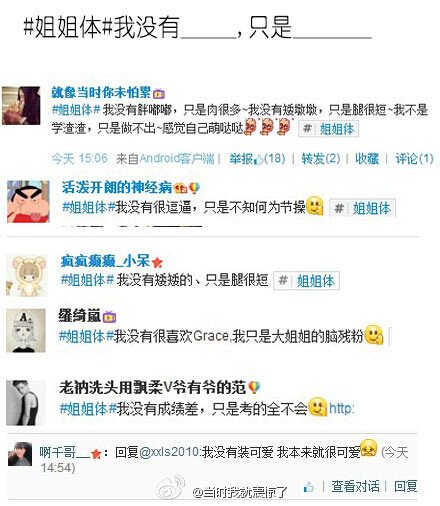Click the thumbs-up icon next to 查看对话
This screenshot has height=506, width=440.
(309, 487)
